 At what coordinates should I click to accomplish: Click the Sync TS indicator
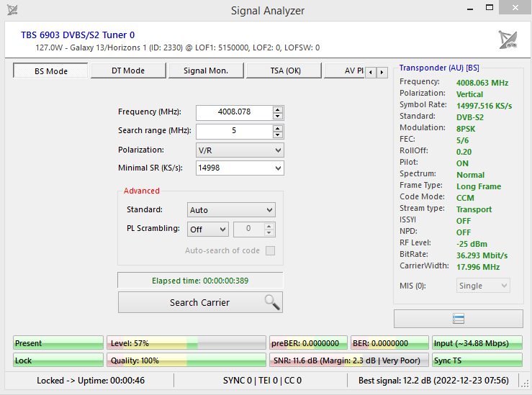(x=477, y=360)
